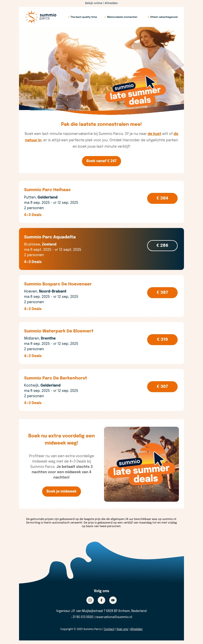The image size is (203, 644).
Task: Open the Facebook social icon
Action: point(101,600)
